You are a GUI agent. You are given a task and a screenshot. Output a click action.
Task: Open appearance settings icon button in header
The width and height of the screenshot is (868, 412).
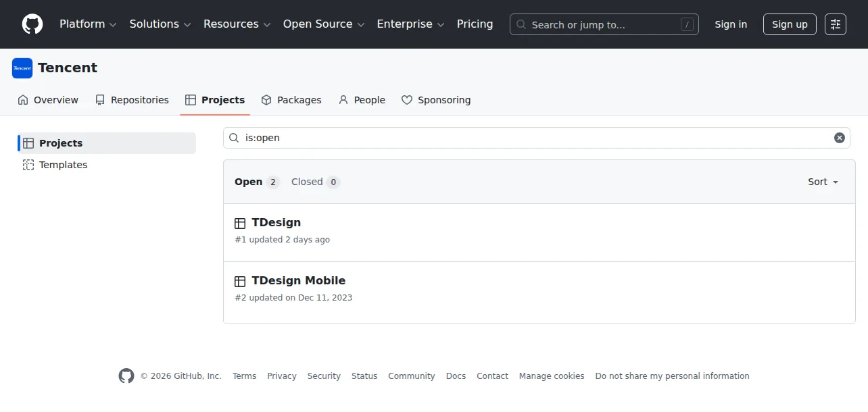[x=836, y=24]
